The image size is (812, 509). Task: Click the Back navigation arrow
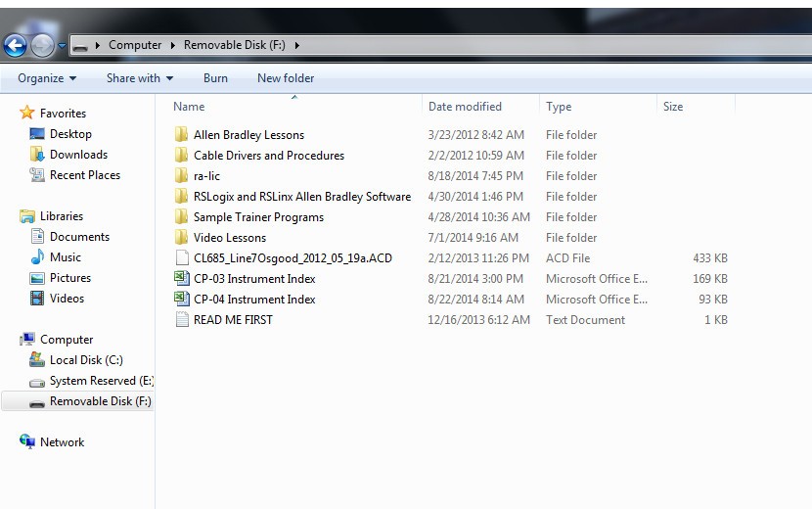click(x=16, y=46)
